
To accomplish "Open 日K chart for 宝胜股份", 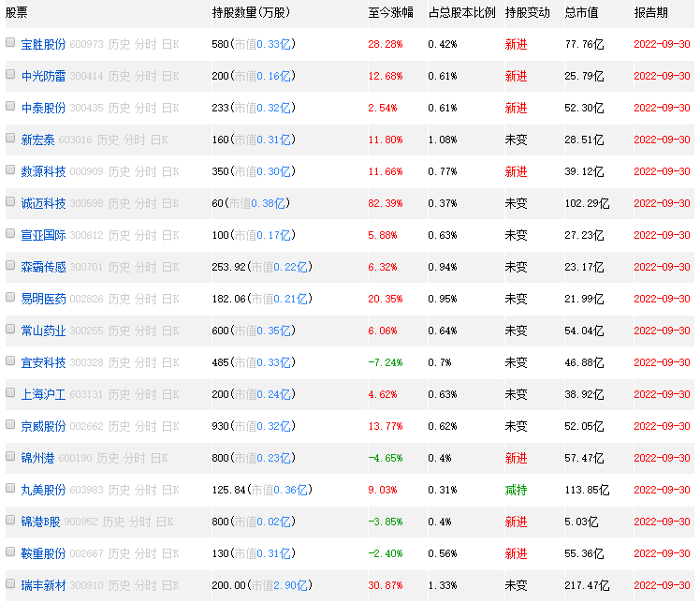I will pyautogui.click(x=170, y=44).
